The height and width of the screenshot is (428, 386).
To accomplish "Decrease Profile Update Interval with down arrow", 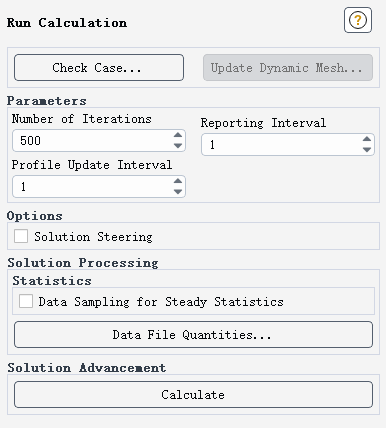I will pos(178,192).
